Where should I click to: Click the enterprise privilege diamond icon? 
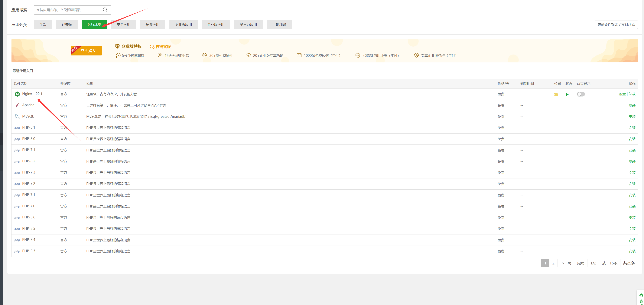117,46
